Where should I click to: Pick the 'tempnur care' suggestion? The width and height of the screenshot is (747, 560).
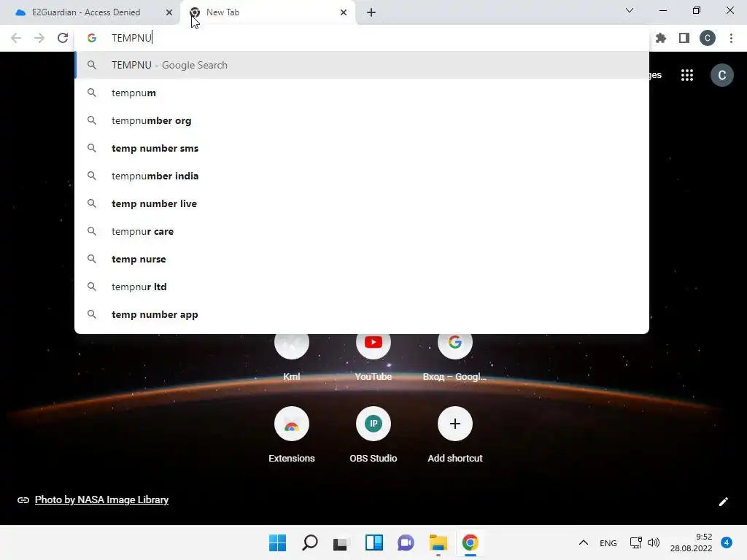coord(362,231)
